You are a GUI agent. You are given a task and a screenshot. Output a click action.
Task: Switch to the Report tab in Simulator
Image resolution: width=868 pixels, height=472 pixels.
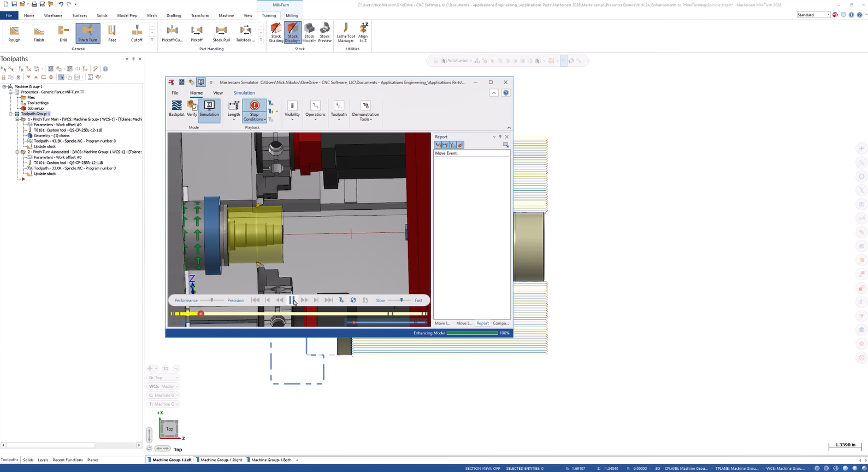click(x=483, y=323)
